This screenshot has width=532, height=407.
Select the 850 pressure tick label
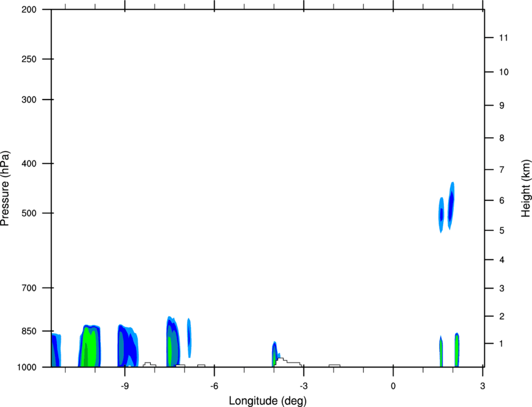[x=29, y=331]
